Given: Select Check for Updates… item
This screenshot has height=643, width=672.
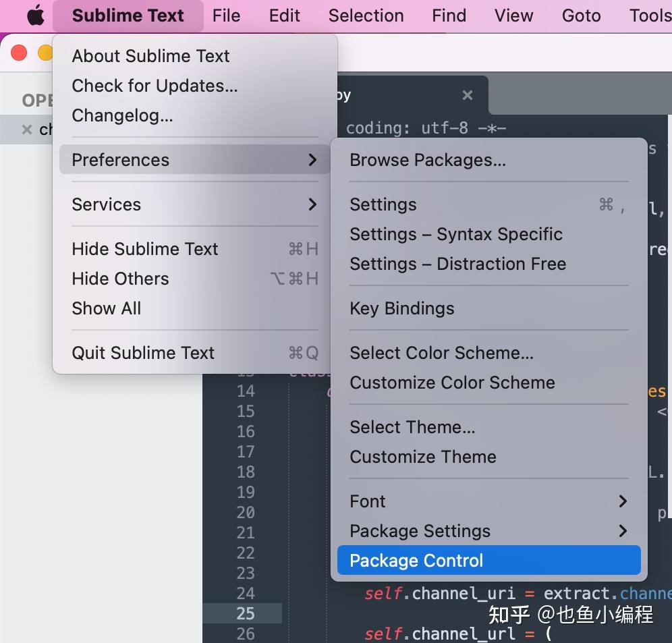Looking at the screenshot, I should point(155,86).
